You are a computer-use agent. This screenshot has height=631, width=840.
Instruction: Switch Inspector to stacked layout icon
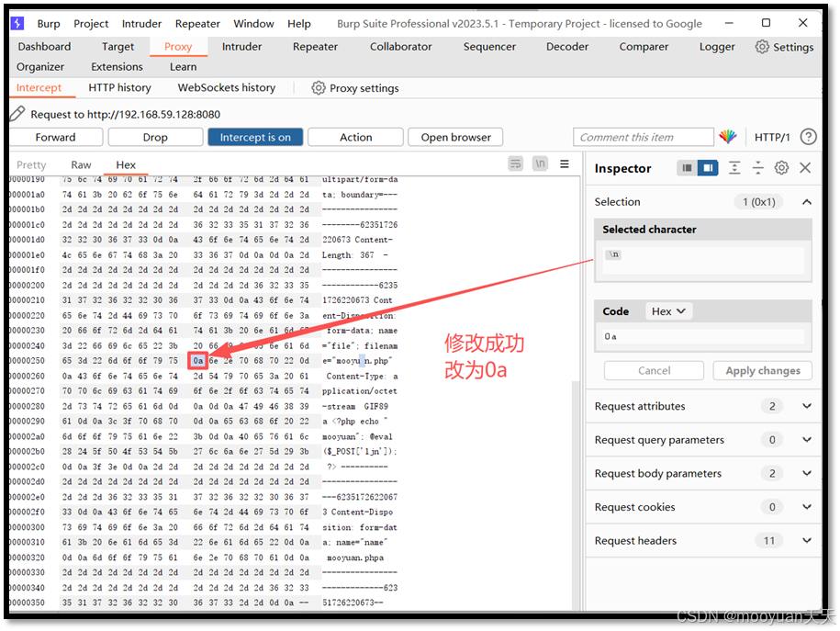point(687,168)
